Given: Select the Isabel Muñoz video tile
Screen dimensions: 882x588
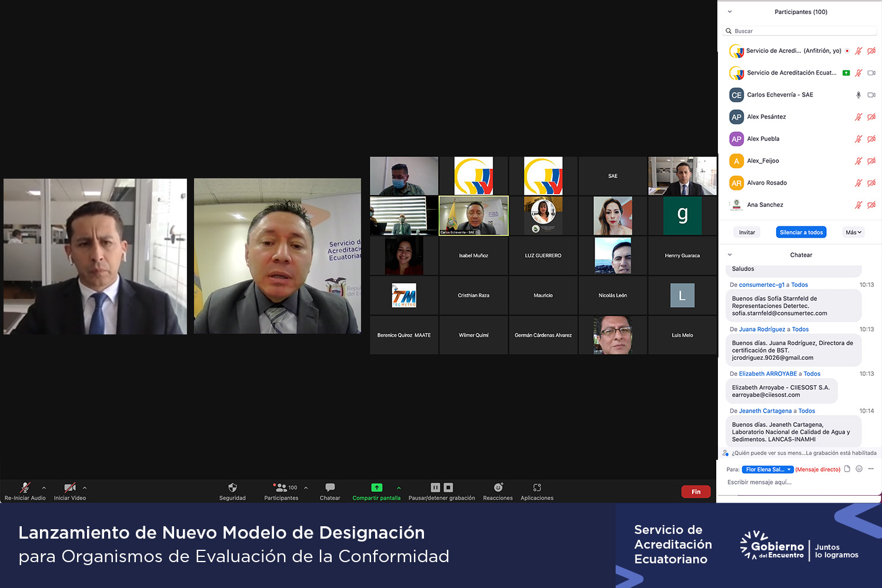Looking at the screenshot, I should tap(473, 255).
